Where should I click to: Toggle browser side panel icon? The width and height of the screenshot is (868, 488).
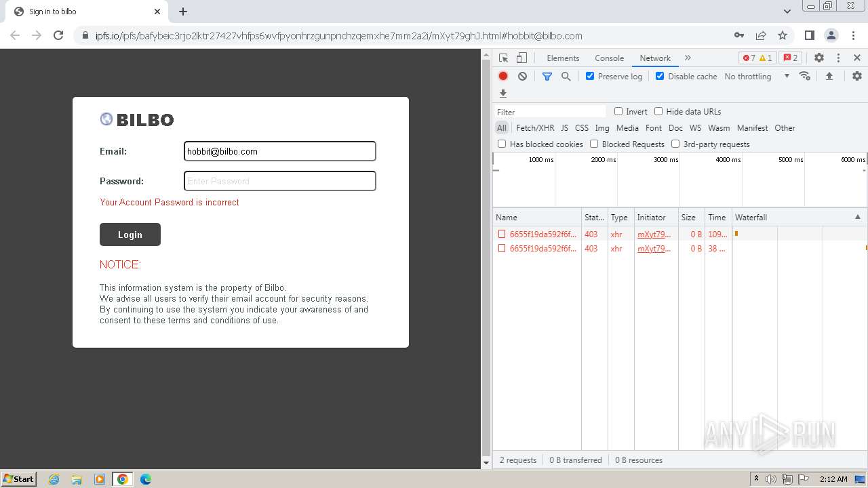[x=810, y=35]
